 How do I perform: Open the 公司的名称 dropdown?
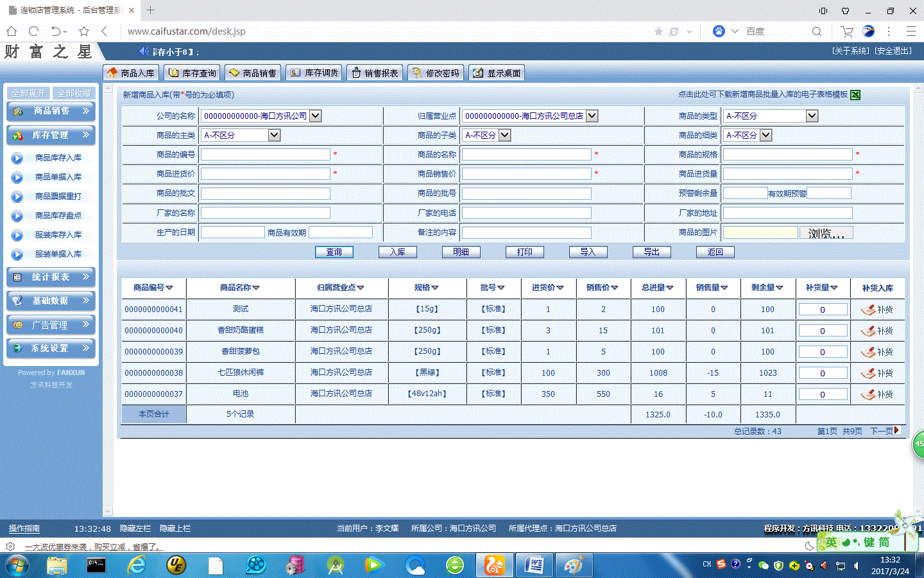tap(316, 116)
